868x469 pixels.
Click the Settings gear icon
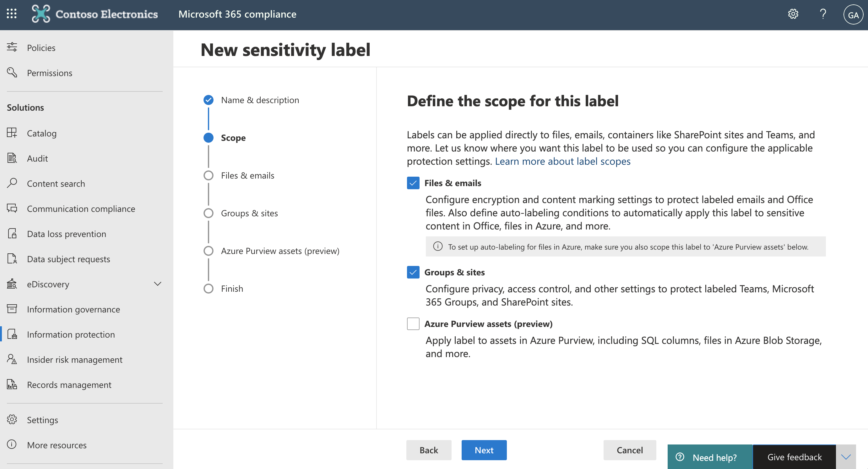tap(793, 14)
